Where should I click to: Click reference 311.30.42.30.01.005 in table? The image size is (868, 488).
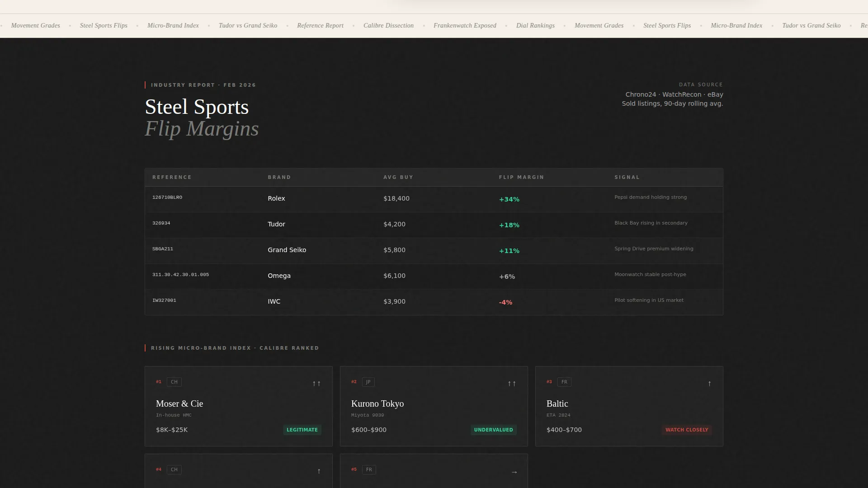pyautogui.click(x=180, y=275)
